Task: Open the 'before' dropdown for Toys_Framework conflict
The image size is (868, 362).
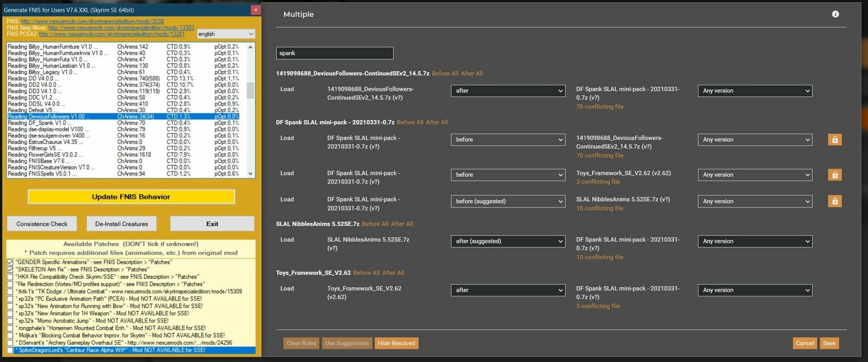Action: pyautogui.click(x=508, y=175)
